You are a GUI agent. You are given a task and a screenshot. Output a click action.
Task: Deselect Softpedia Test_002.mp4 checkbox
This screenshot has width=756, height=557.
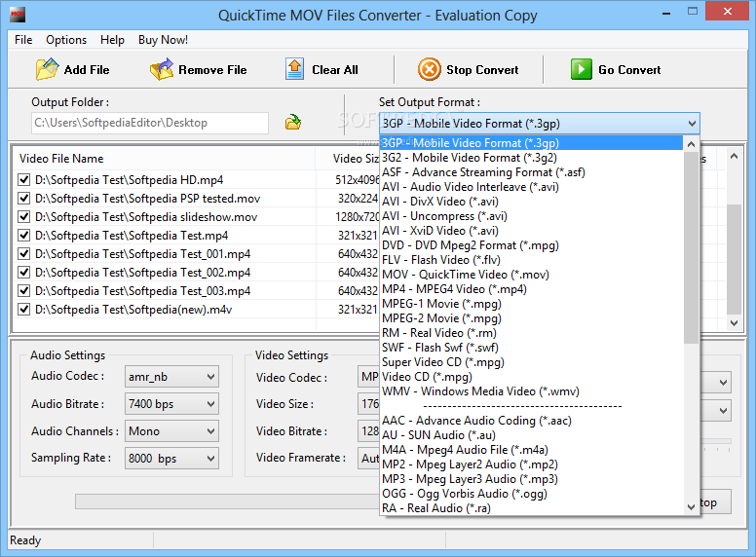coord(23,273)
